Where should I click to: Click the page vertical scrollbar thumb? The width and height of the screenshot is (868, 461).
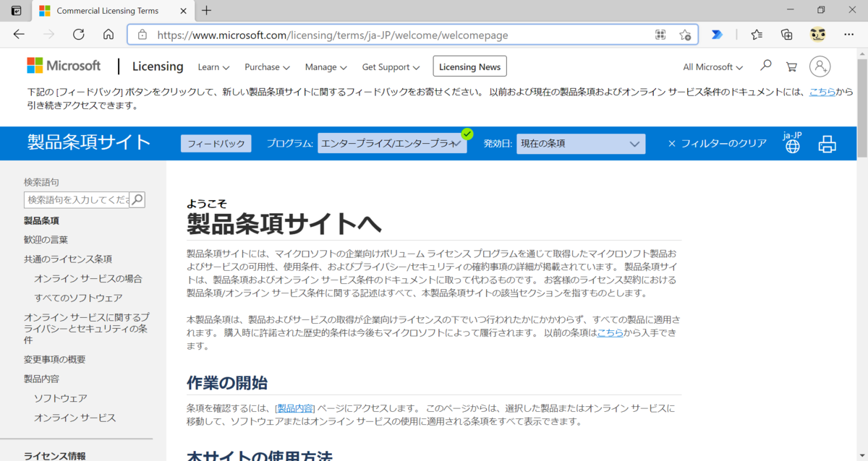[862, 108]
